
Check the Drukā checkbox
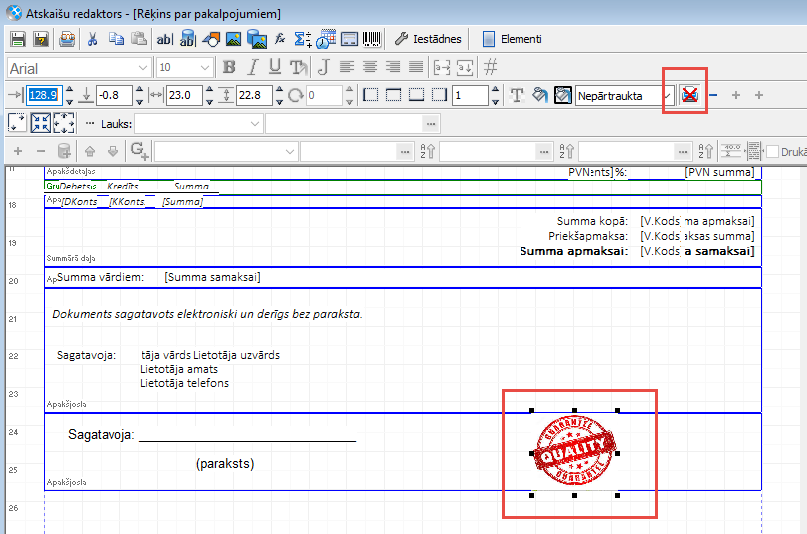point(773,151)
